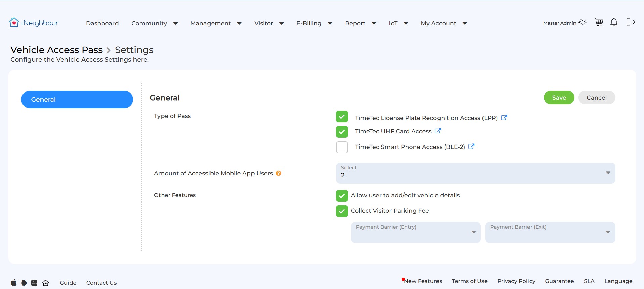Expand the E-Billing menu
Screen dimensions: 644x289
(x=314, y=23)
